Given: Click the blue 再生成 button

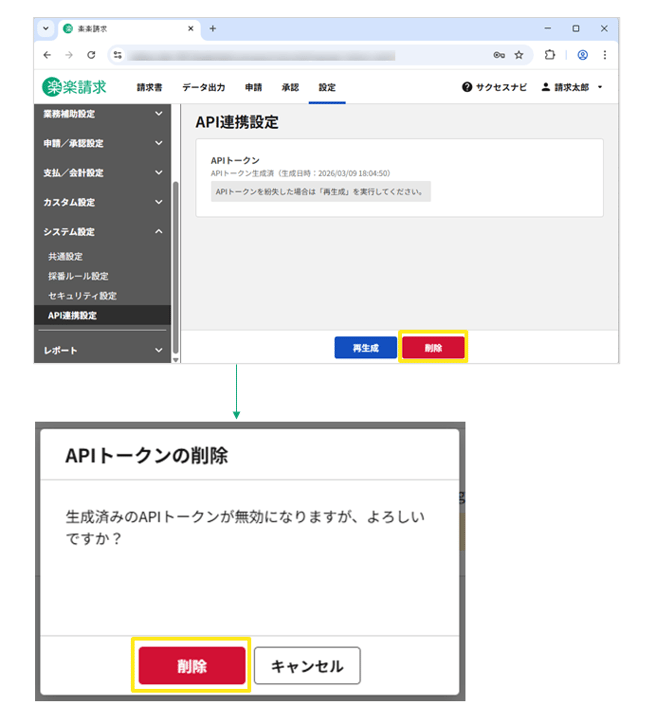Looking at the screenshot, I should click(366, 348).
